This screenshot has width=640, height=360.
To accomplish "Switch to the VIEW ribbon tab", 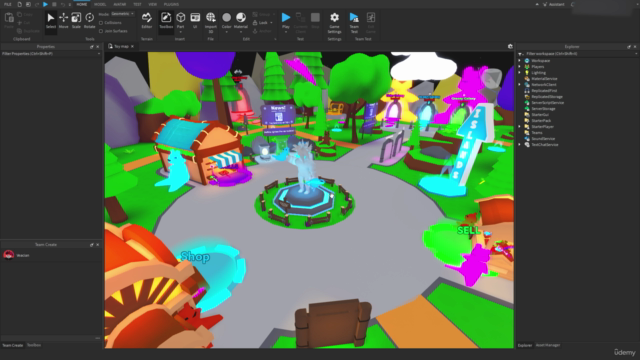I will point(153,4).
